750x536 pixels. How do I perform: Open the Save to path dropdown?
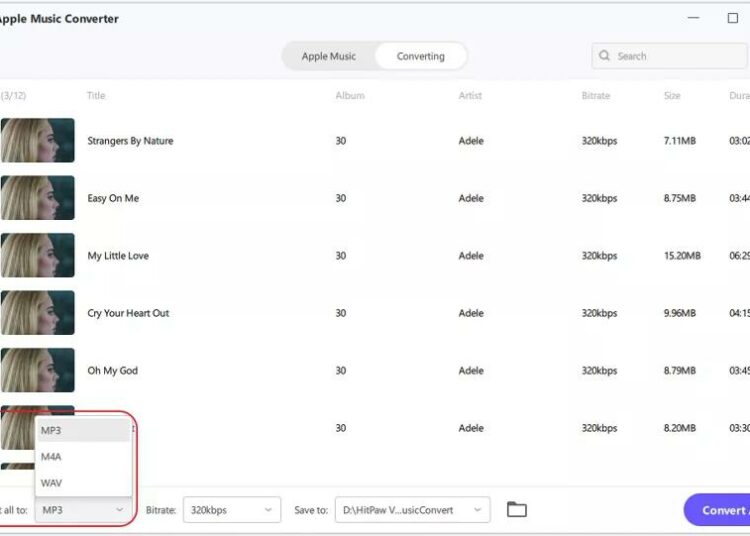click(x=412, y=510)
